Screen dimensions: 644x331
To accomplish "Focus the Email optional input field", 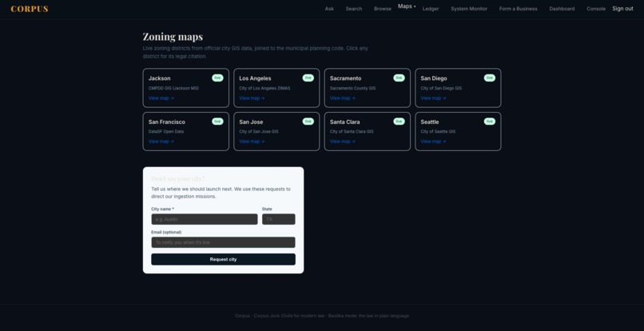I will (x=223, y=242).
